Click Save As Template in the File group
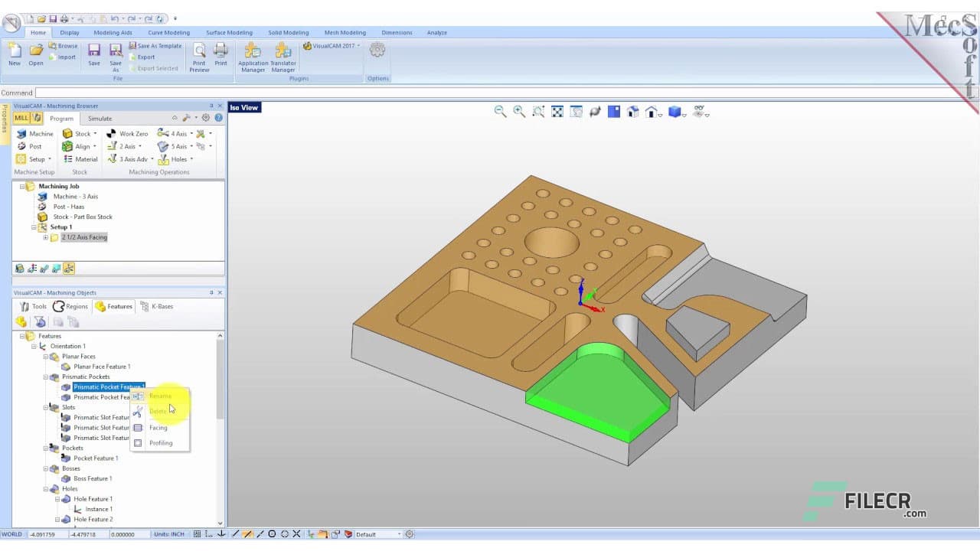The height and width of the screenshot is (551, 980). 156,45
